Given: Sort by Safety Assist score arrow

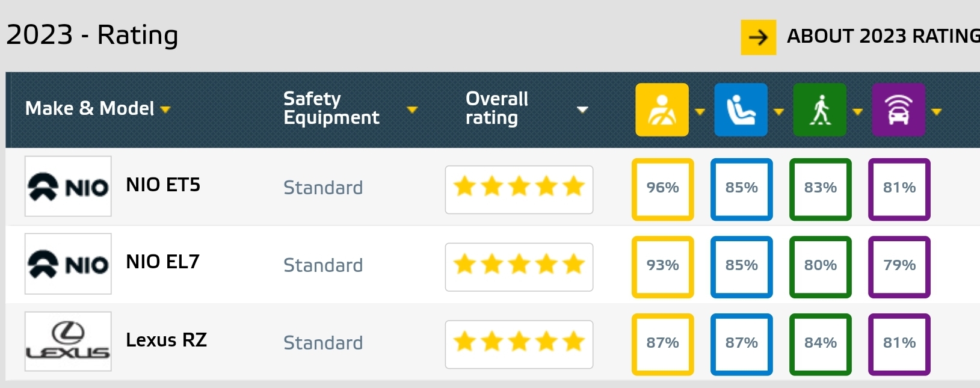Looking at the screenshot, I should click(x=936, y=111).
